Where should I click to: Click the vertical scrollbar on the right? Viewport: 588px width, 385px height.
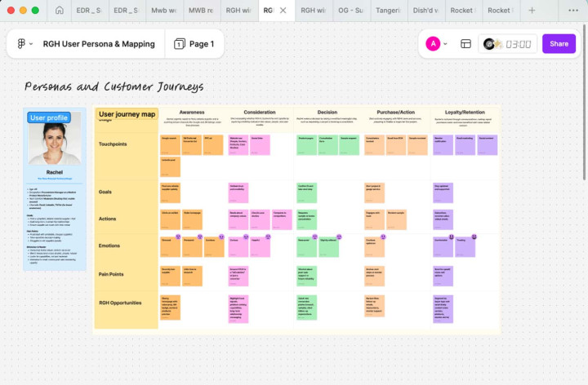point(584,122)
